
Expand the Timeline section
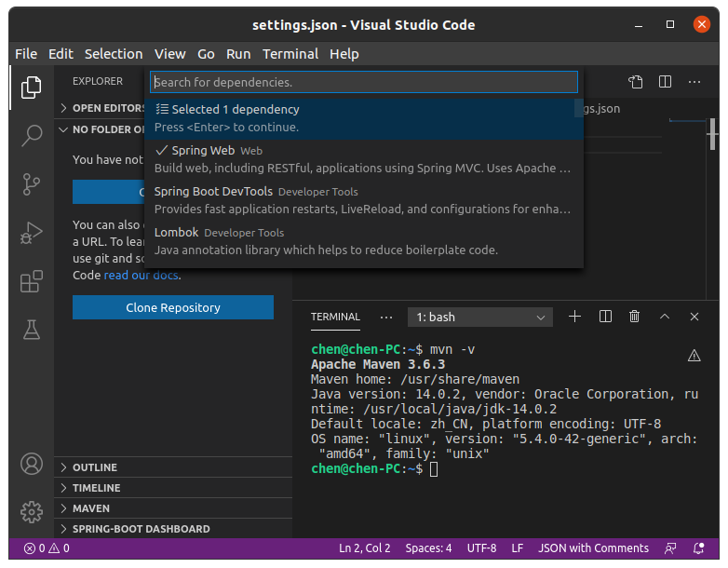tap(173, 488)
